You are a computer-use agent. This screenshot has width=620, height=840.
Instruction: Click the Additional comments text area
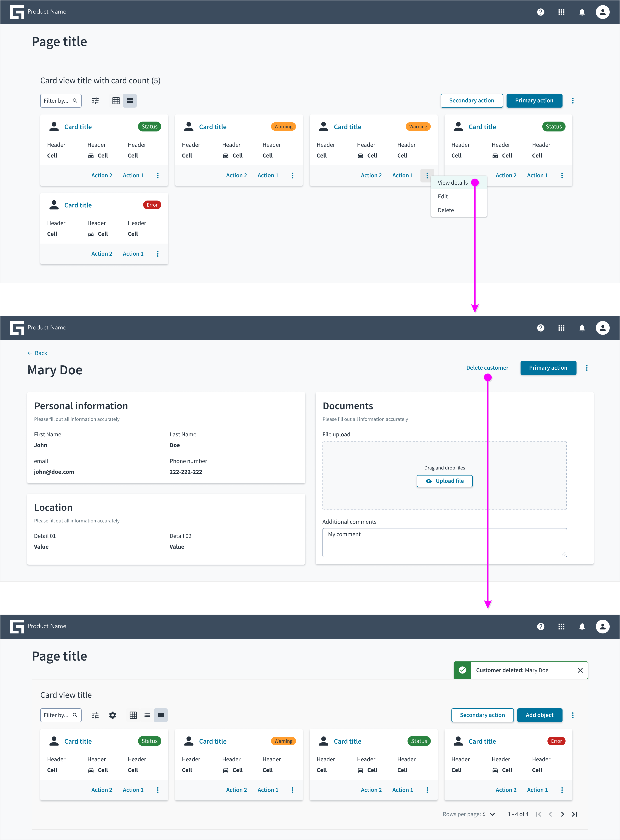[444, 543]
